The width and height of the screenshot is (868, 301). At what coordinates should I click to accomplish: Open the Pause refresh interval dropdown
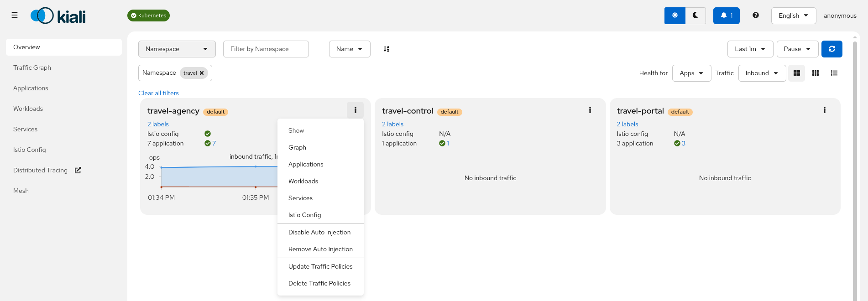point(797,49)
